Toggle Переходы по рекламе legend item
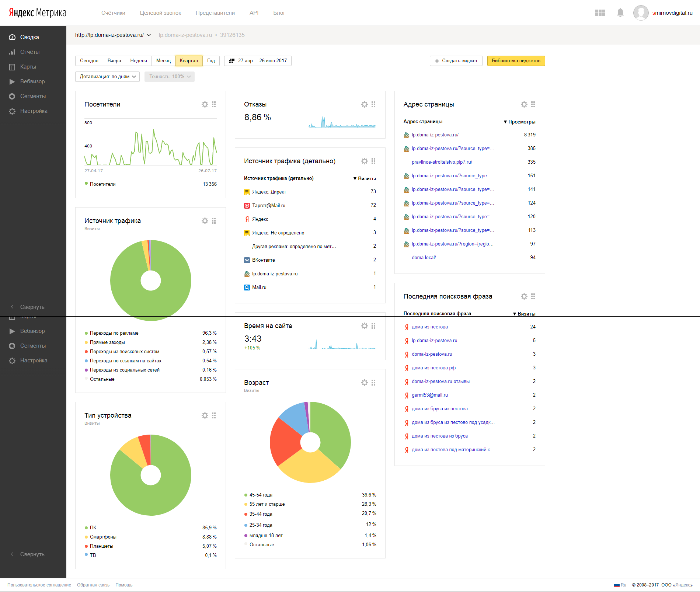Image resolution: width=700 pixels, height=592 pixels. coord(112,333)
